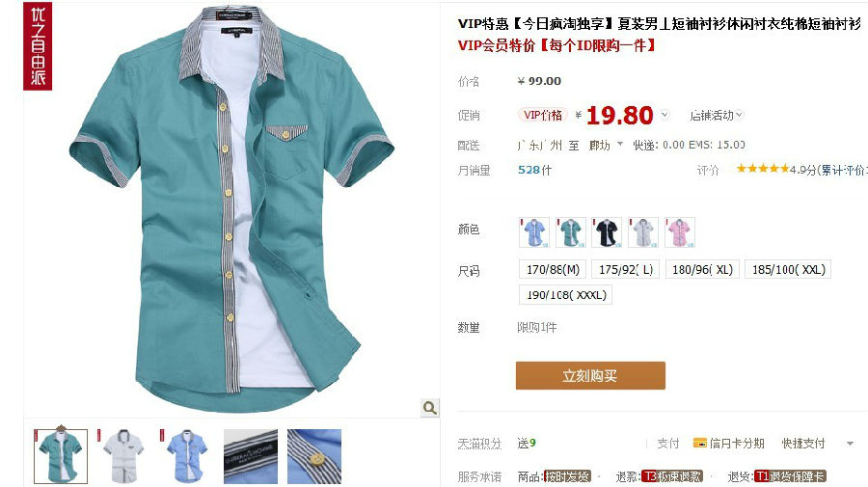
Task: Choose the black shirt color swatch
Action: [607, 232]
